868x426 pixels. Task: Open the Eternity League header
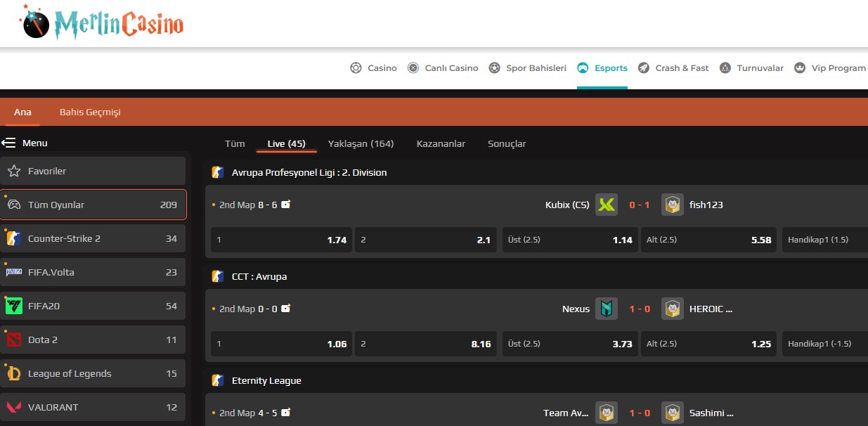(x=266, y=381)
